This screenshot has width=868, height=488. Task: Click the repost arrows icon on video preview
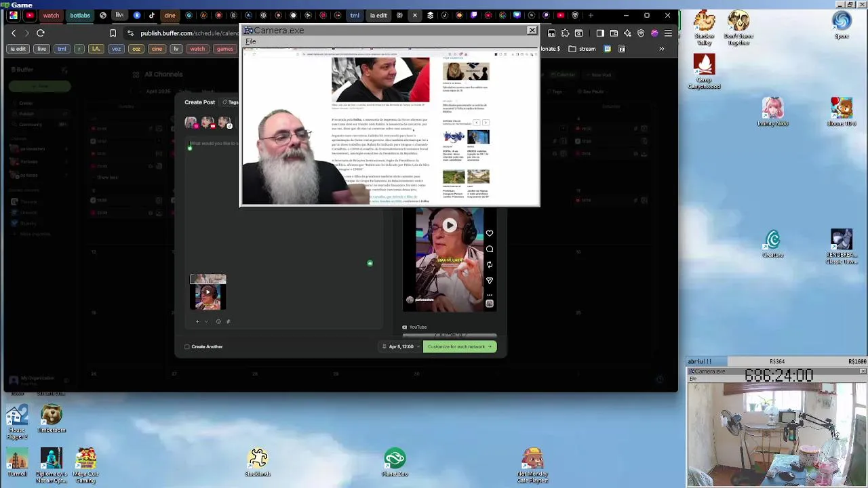pos(490,264)
